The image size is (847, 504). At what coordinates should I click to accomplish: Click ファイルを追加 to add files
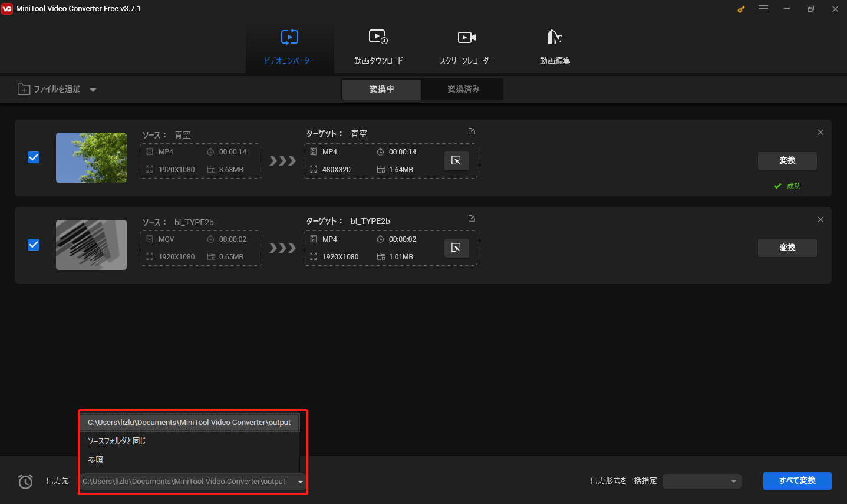coord(50,89)
